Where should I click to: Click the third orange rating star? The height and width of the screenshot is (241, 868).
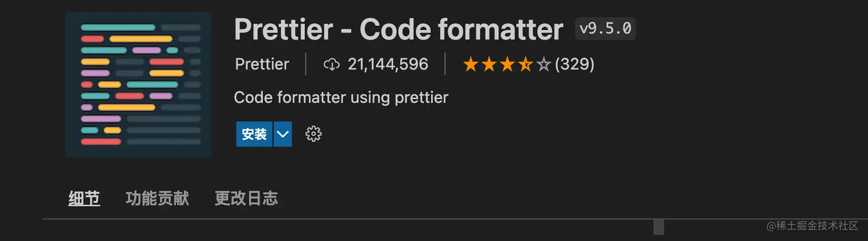[x=507, y=64]
